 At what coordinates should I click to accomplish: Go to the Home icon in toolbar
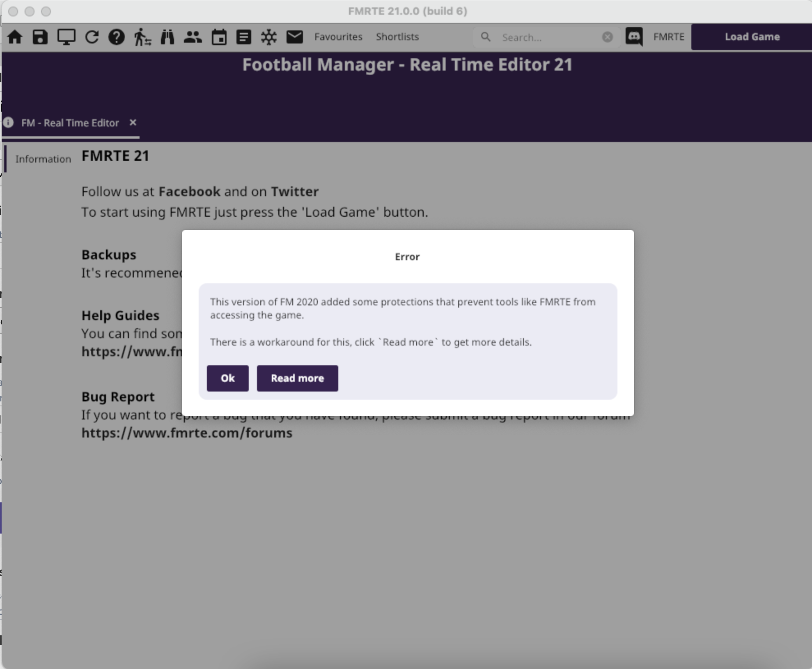15,37
